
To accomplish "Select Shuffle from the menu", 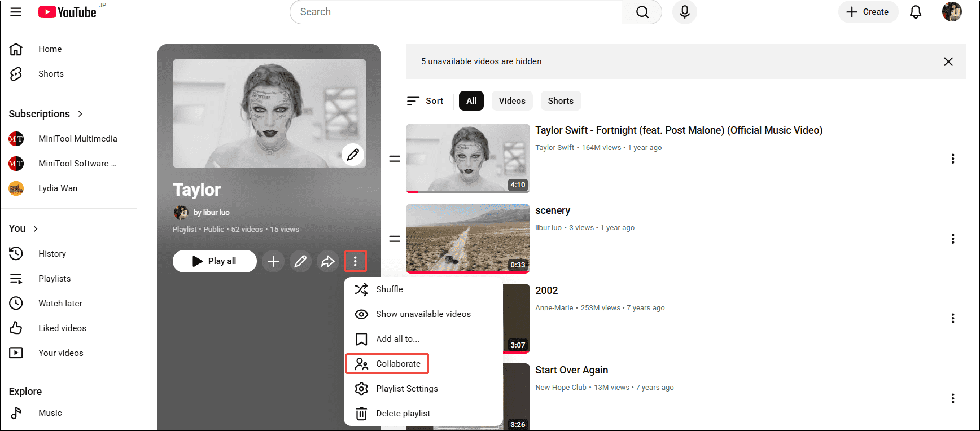I will [x=423, y=289].
